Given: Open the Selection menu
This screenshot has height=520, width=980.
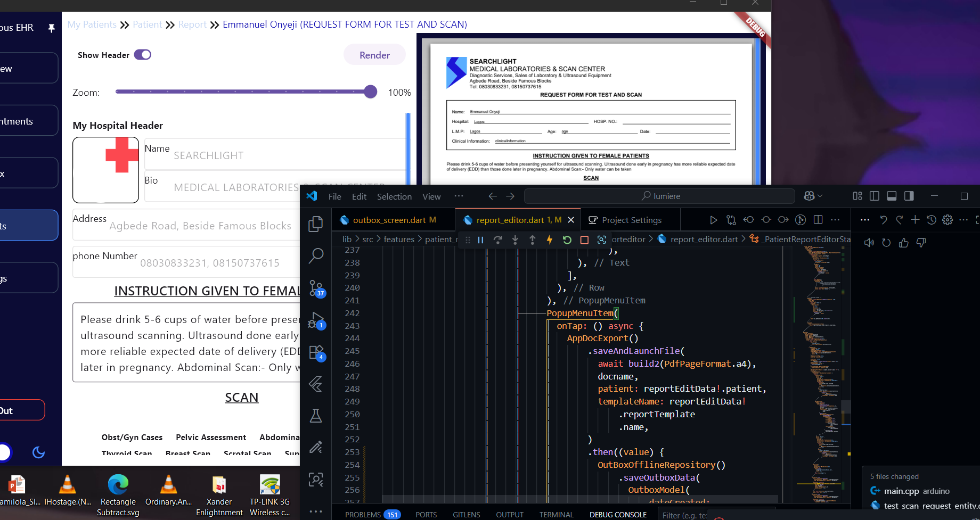Looking at the screenshot, I should point(394,197).
